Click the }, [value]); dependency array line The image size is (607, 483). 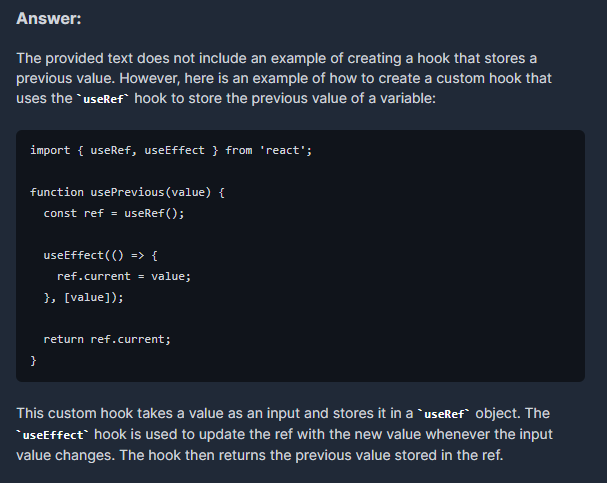83,297
